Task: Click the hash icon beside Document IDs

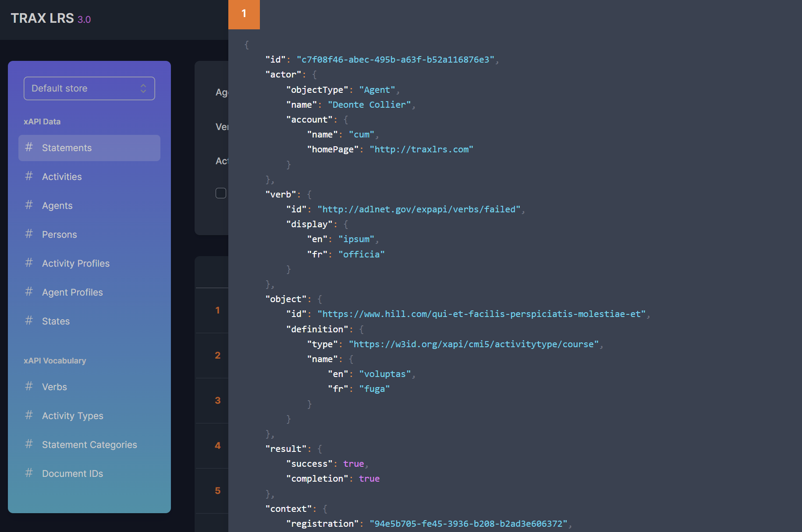Action: 29,473
